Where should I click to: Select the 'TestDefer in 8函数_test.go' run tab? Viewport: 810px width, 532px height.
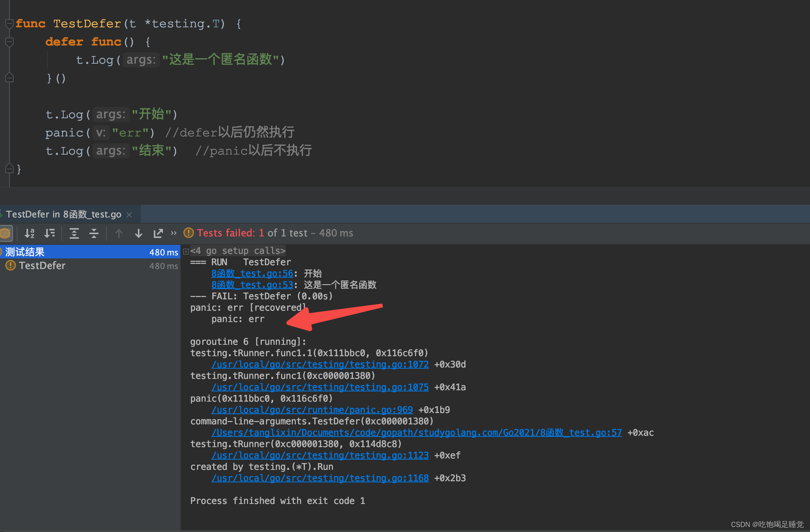tap(64, 214)
